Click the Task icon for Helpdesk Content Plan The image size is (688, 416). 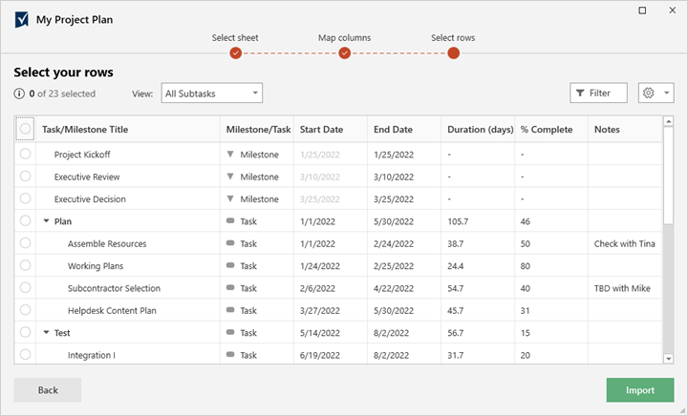tap(230, 310)
